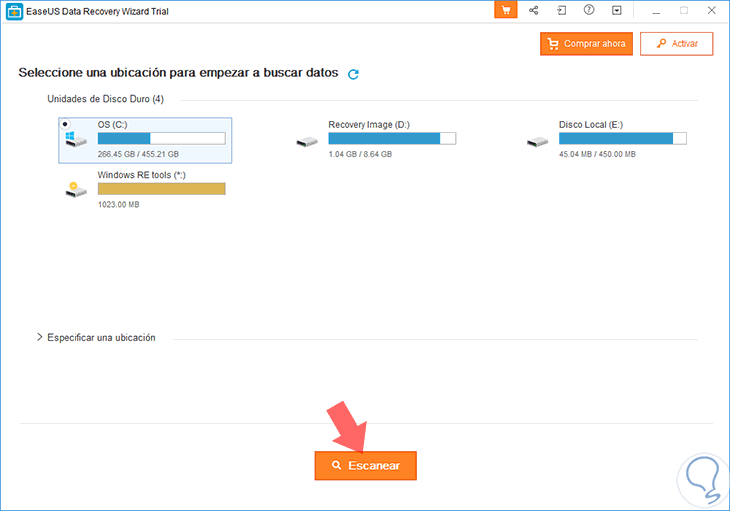
Task: Click the Escanear button
Action: (365, 465)
